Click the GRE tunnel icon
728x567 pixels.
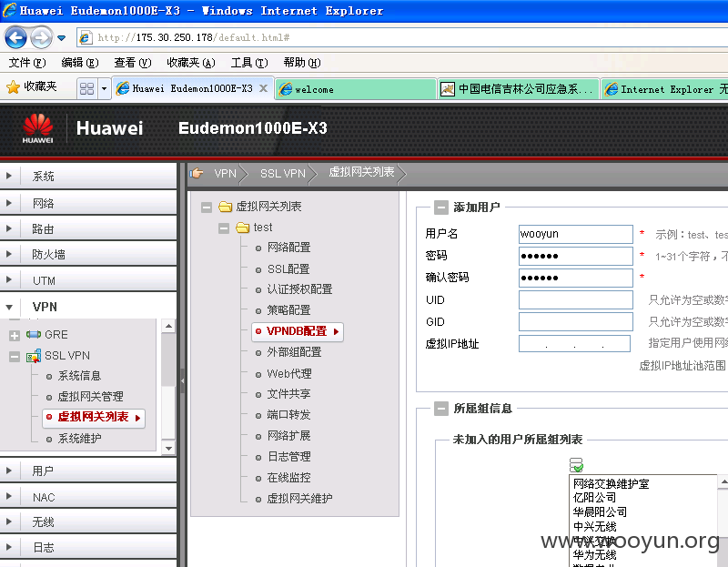(34, 334)
